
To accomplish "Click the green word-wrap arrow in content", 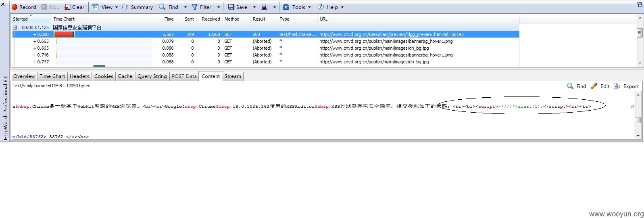I will pyautogui.click(x=632, y=107).
